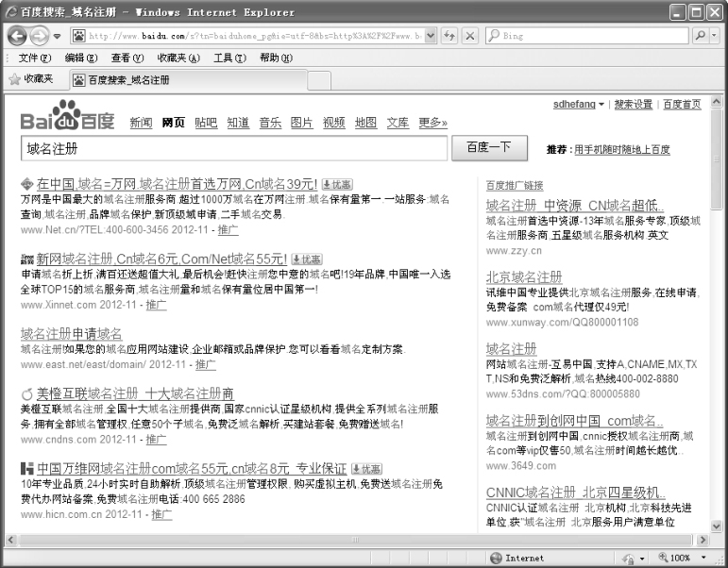Open the 工具(T) menu
728x568 pixels.
point(229,58)
